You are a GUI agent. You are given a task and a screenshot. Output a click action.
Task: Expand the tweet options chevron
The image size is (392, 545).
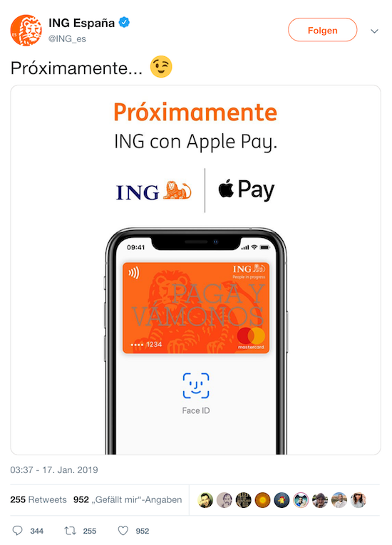pyautogui.click(x=374, y=31)
